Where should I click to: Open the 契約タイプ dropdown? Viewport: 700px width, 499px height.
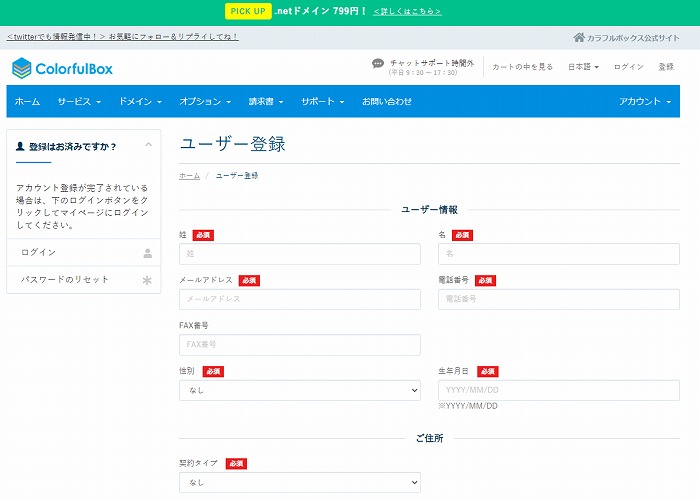(x=299, y=482)
